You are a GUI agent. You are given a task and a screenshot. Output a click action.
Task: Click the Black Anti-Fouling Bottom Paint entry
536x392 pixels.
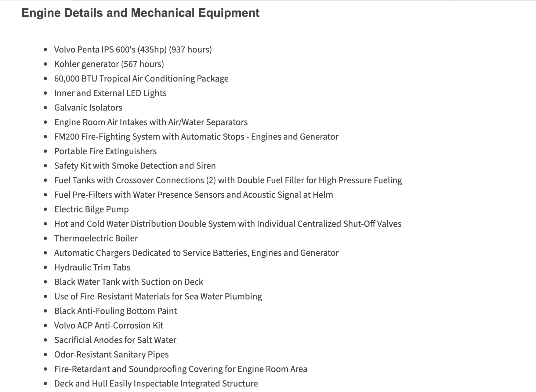point(115,311)
